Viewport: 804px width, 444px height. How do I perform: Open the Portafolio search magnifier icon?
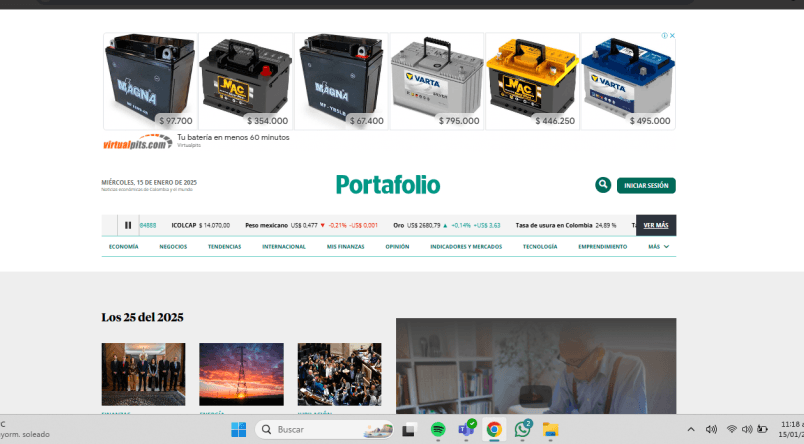click(603, 185)
